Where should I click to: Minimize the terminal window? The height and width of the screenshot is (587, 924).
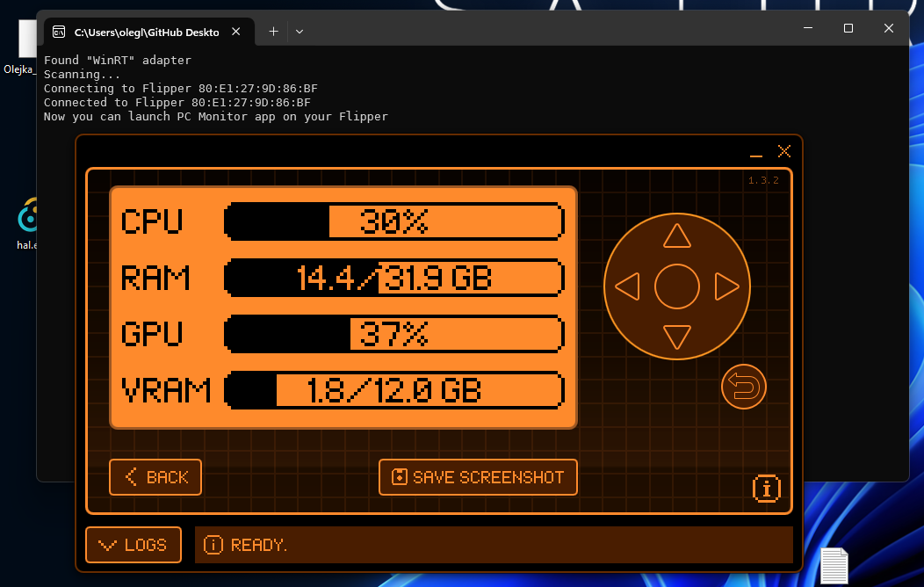point(808,28)
